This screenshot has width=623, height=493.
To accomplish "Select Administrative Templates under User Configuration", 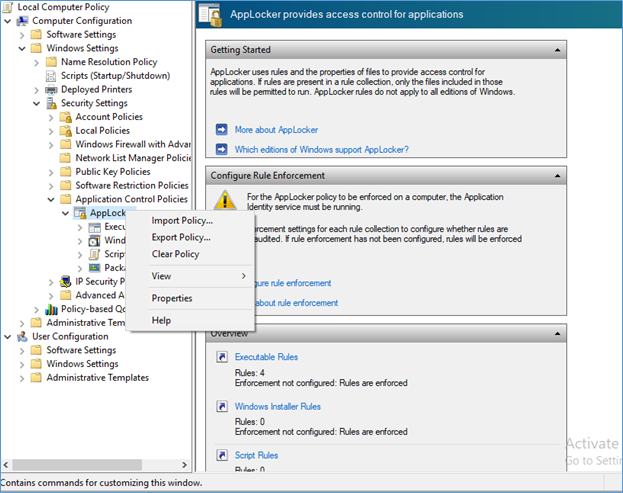I will point(98,378).
